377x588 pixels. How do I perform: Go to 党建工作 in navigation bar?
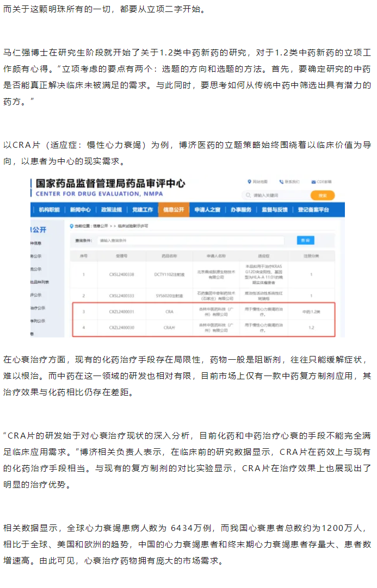point(142,210)
